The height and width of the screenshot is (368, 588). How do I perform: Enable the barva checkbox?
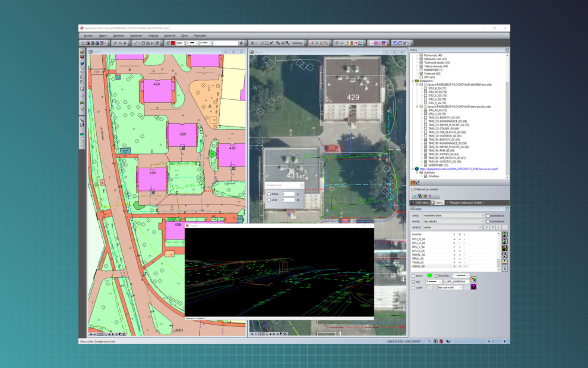pyautogui.click(x=413, y=276)
